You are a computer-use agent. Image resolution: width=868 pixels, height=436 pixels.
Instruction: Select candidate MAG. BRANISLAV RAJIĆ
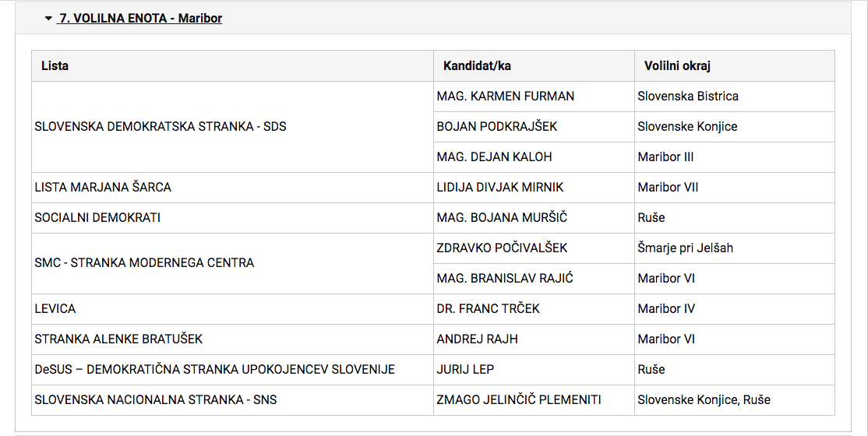pyautogui.click(x=505, y=279)
